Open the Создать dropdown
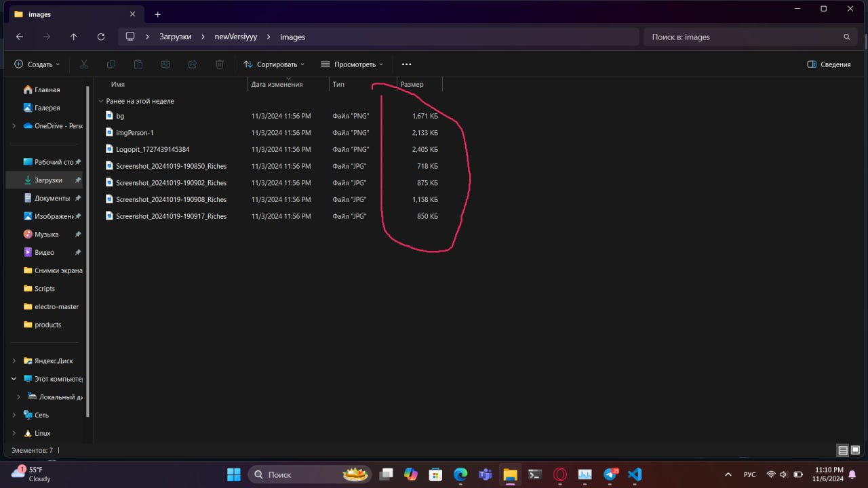The width and height of the screenshot is (868, 488). 37,64
